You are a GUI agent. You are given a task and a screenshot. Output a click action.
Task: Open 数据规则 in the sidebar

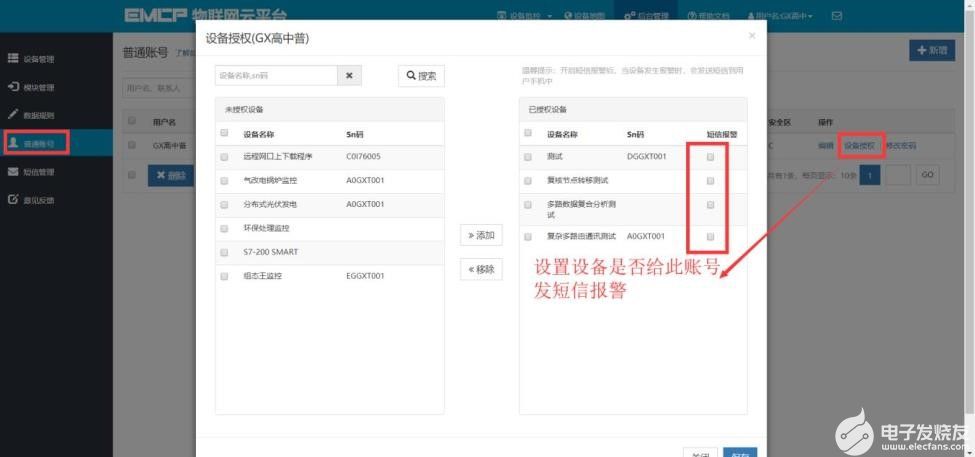point(38,115)
